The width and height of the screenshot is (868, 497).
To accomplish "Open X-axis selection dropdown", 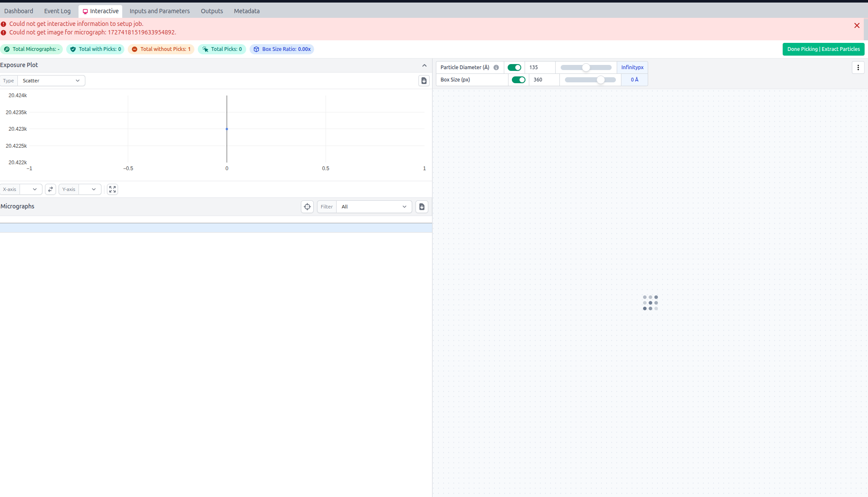I will pos(31,189).
